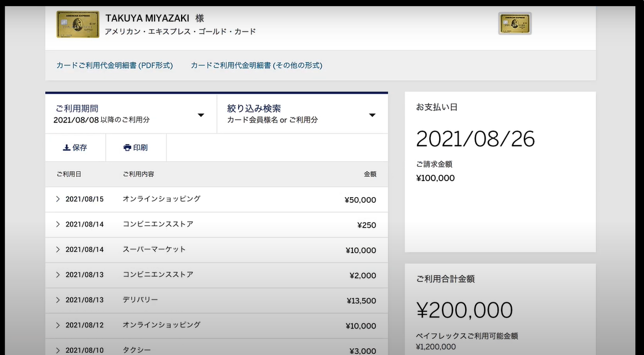Image resolution: width=644 pixels, height=355 pixels.
Task: Expand the 2021/08/10 タクシー row
Action: (58, 350)
